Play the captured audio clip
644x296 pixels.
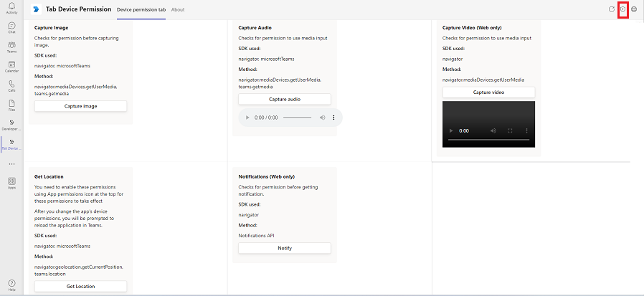tap(247, 118)
